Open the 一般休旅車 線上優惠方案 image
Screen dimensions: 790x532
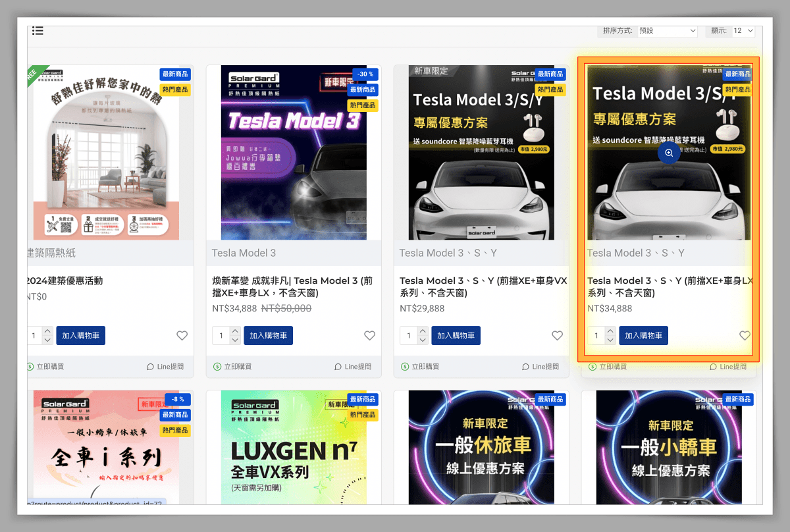[481, 448]
